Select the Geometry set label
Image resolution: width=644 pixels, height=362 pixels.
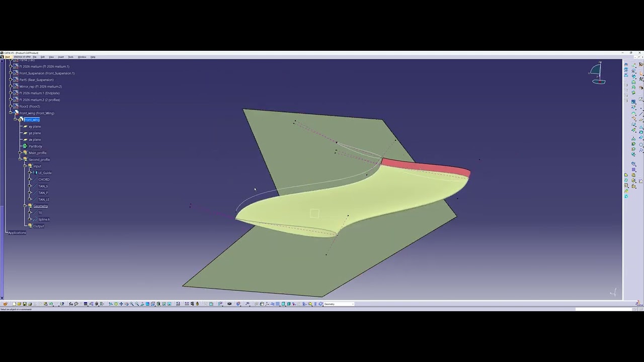(41, 206)
